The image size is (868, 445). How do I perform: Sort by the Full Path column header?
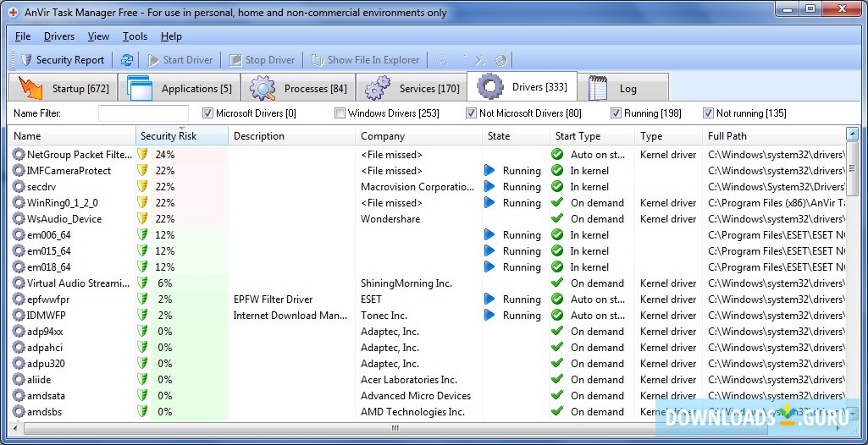coord(774,136)
